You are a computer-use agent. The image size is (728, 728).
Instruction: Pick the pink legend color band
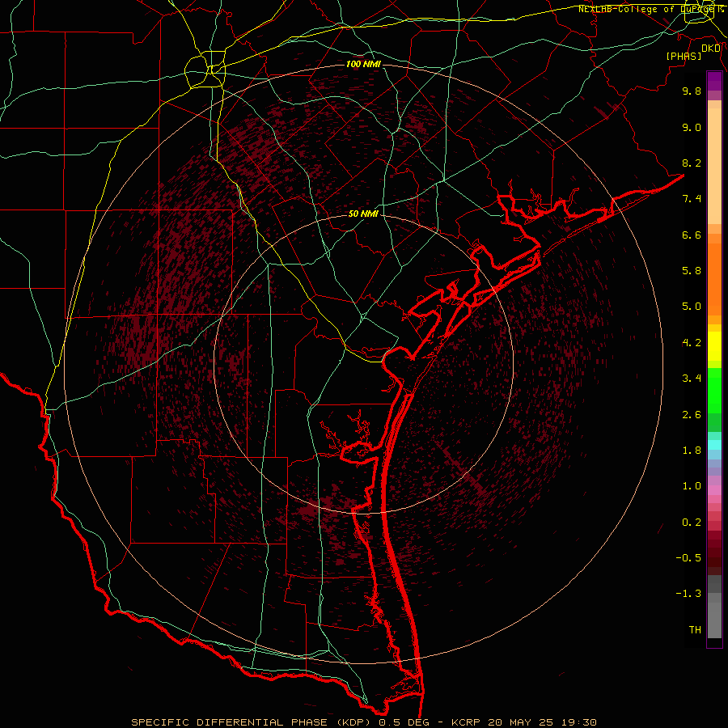pos(714,490)
